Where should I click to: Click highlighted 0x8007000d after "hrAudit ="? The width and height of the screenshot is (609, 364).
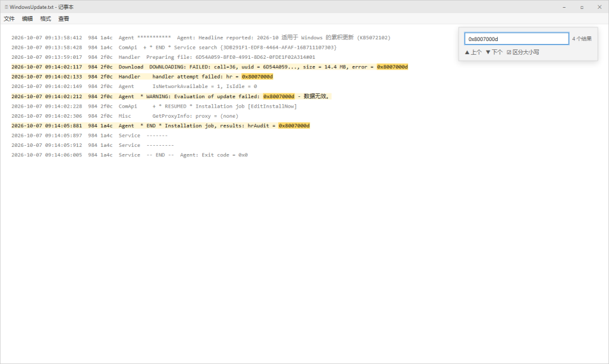(294, 125)
